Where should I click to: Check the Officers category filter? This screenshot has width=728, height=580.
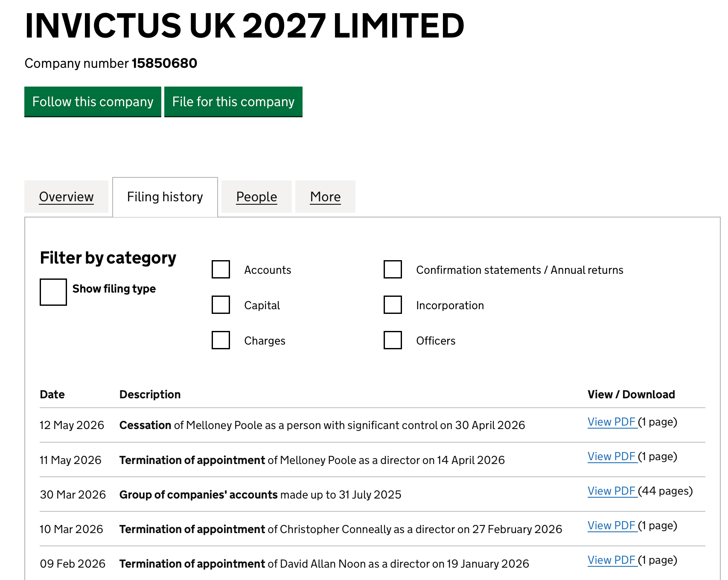(393, 340)
